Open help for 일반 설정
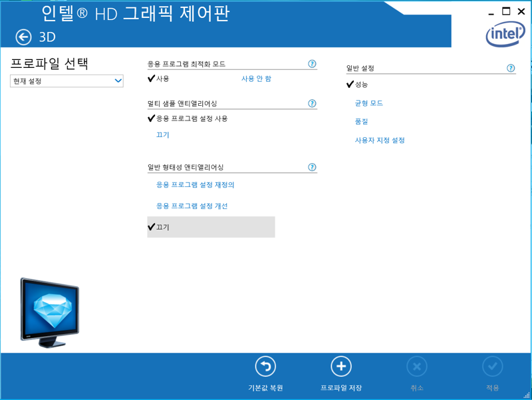This screenshot has height=400, width=532. click(511, 68)
